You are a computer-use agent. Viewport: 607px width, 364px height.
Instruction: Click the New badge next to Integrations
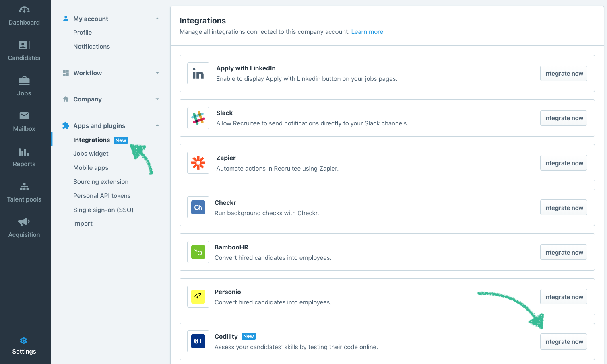coord(120,140)
